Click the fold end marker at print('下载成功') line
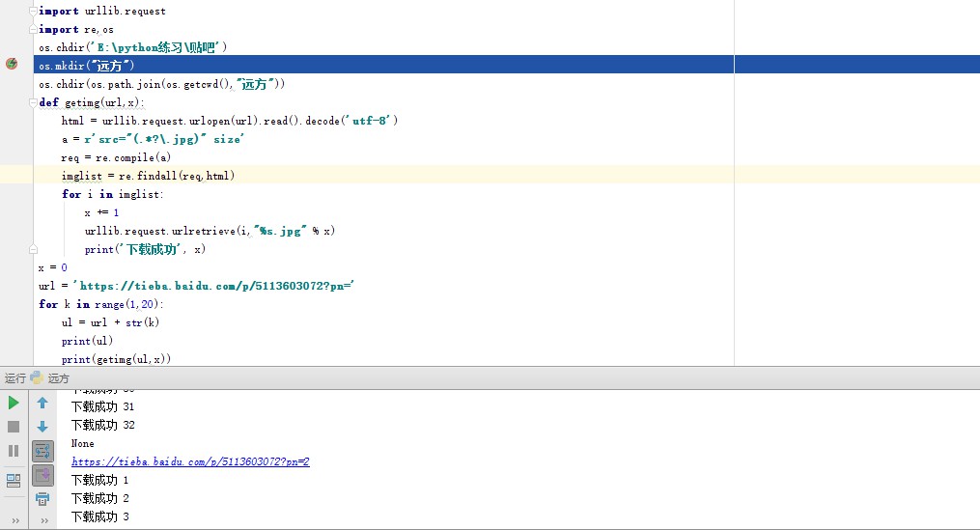The height and width of the screenshot is (530, 980). (32, 249)
